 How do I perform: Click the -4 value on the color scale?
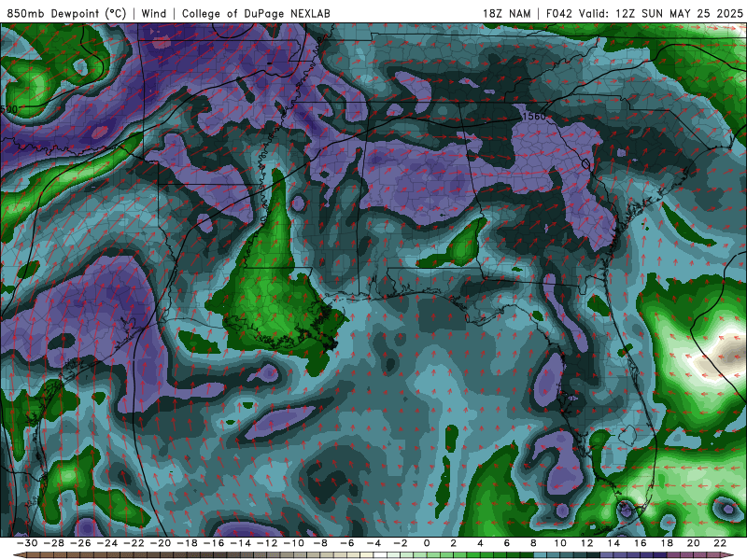click(x=373, y=543)
